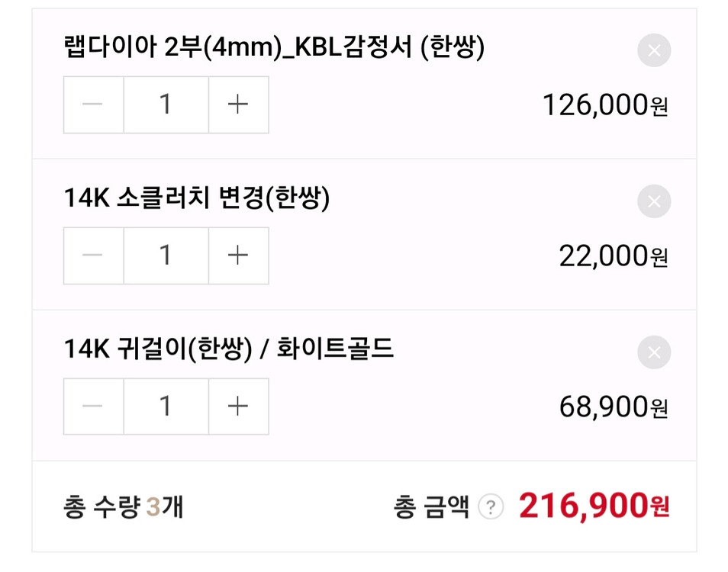The width and height of the screenshot is (728, 572).
Task: Select the quantity field of the first item
Action: click(x=166, y=104)
